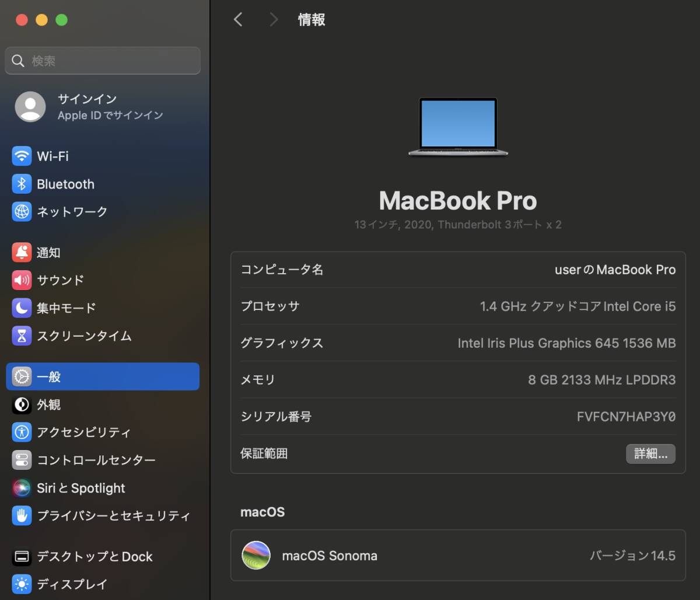Open the 通知 bell icon
Screen dimensions: 700x600
click(22, 253)
